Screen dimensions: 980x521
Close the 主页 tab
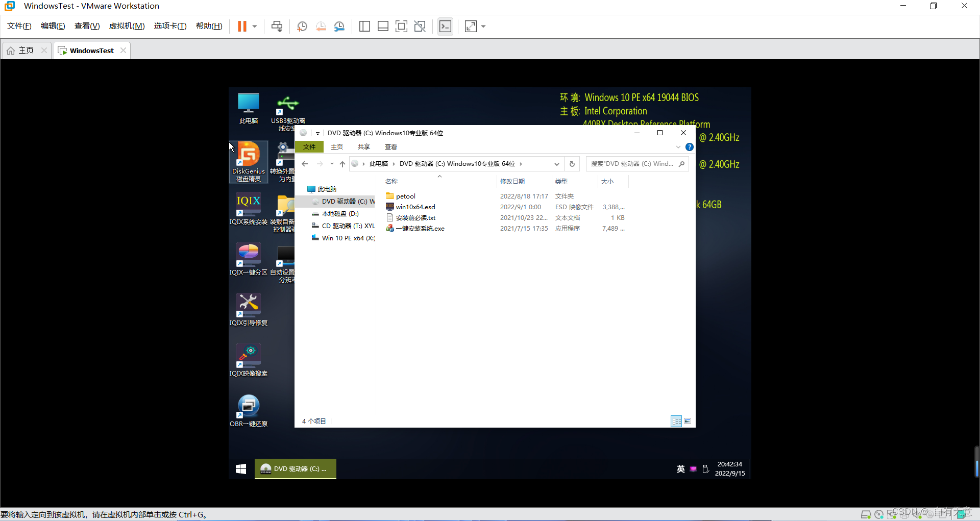[x=44, y=50]
